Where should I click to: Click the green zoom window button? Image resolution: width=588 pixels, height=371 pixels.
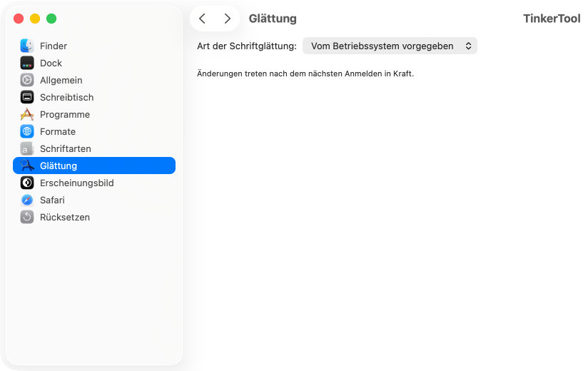click(x=51, y=19)
